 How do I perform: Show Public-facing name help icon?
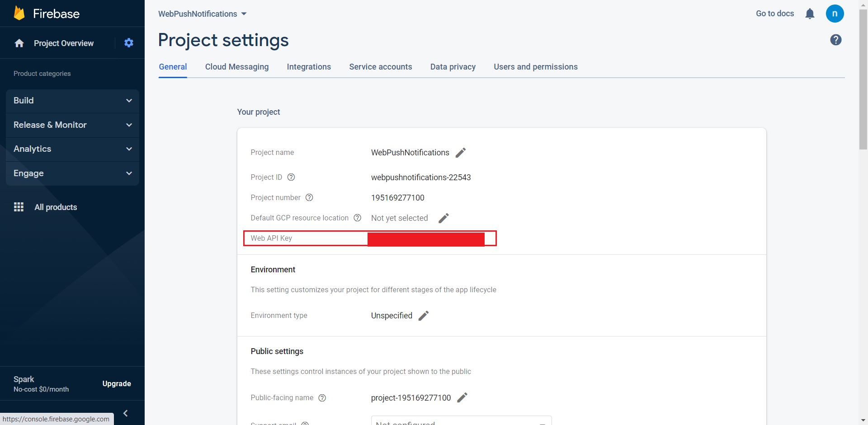322,398
